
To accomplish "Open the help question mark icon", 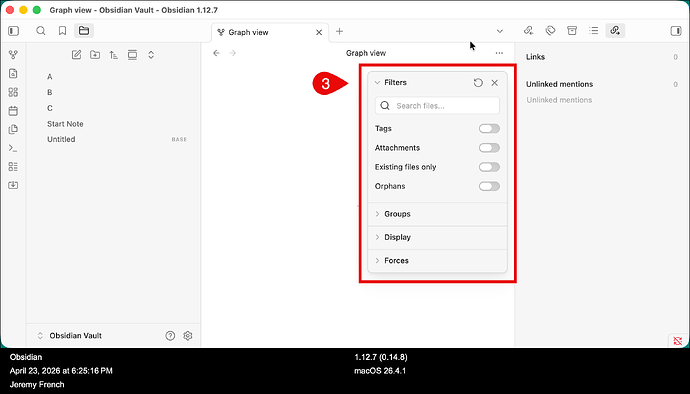I will 170,335.
